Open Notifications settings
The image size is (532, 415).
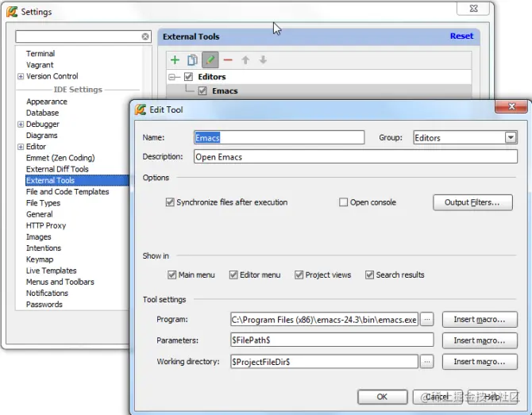pos(47,293)
